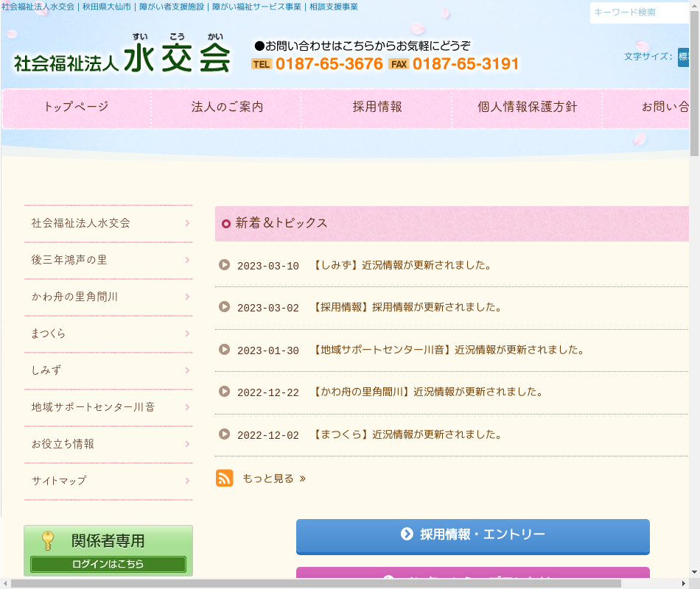Open the 法人のご案内 navigation tab
Viewport: 700px width, 589px height.
point(227,107)
